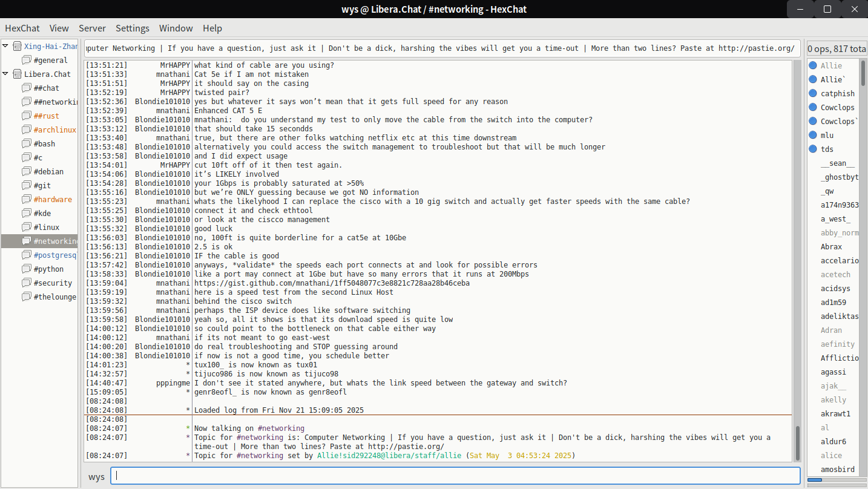The height and width of the screenshot is (489, 868).
Task: Open the Settings menu
Action: (133, 28)
